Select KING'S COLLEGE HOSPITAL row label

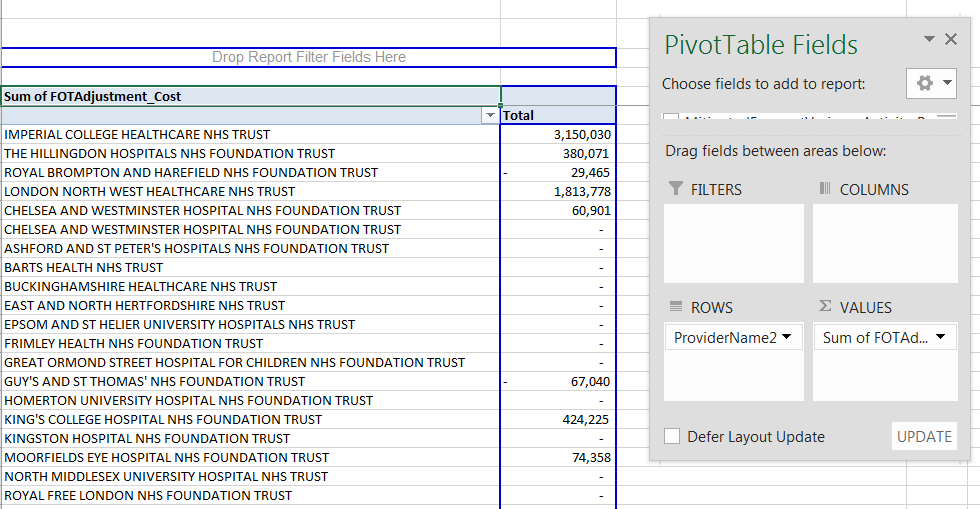[x=251, y=420]
